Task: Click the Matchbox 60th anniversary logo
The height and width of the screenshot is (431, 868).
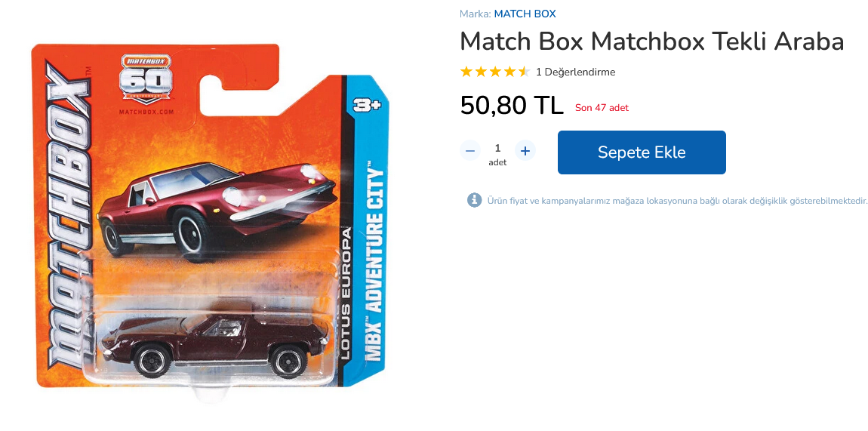Action: pos(146,79)
